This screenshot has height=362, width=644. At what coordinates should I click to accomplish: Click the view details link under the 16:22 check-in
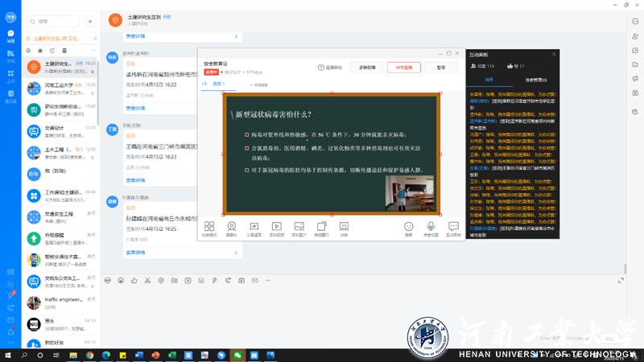click(135, 109)
